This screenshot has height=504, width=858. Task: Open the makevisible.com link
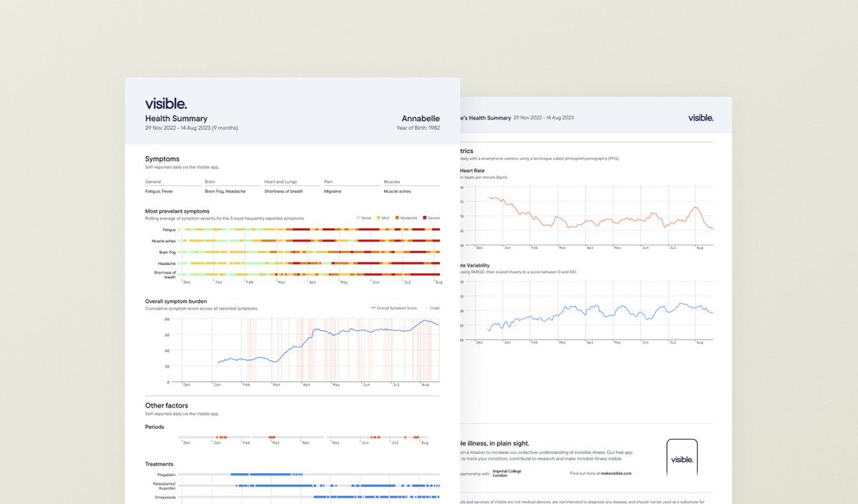click(x=616, y=473)
